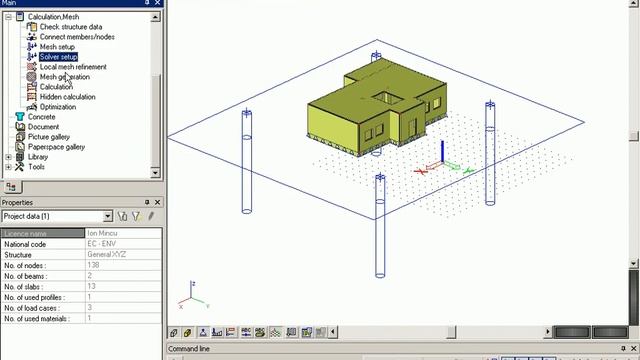The width and height of the screenshot is (640, 360).
Task: Toggle the show supports toolbar icon
Action: tap(203, 333)
